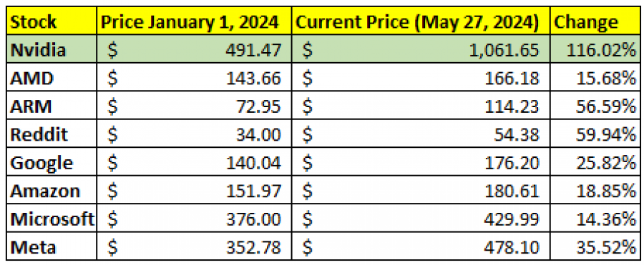The width and height of the screenshot is (644, 265).
Task: Select the Meta stock cell
Action: click(52, 247)
